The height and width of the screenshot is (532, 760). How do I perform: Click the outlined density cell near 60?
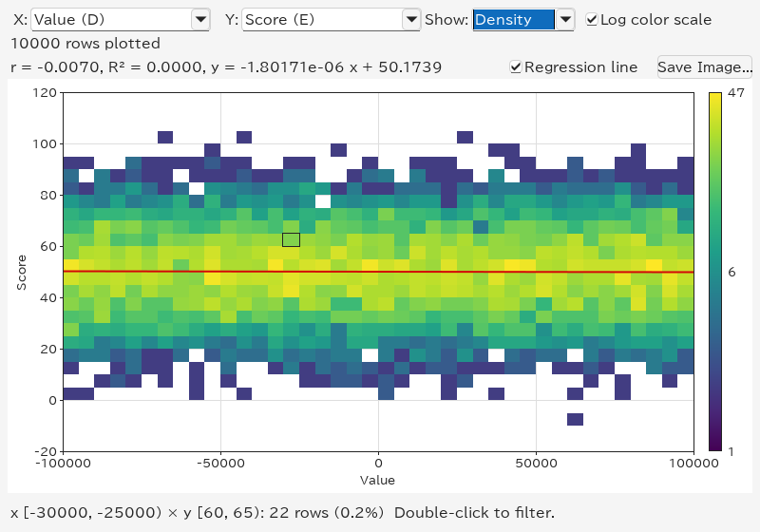click(x=292, y=239)
